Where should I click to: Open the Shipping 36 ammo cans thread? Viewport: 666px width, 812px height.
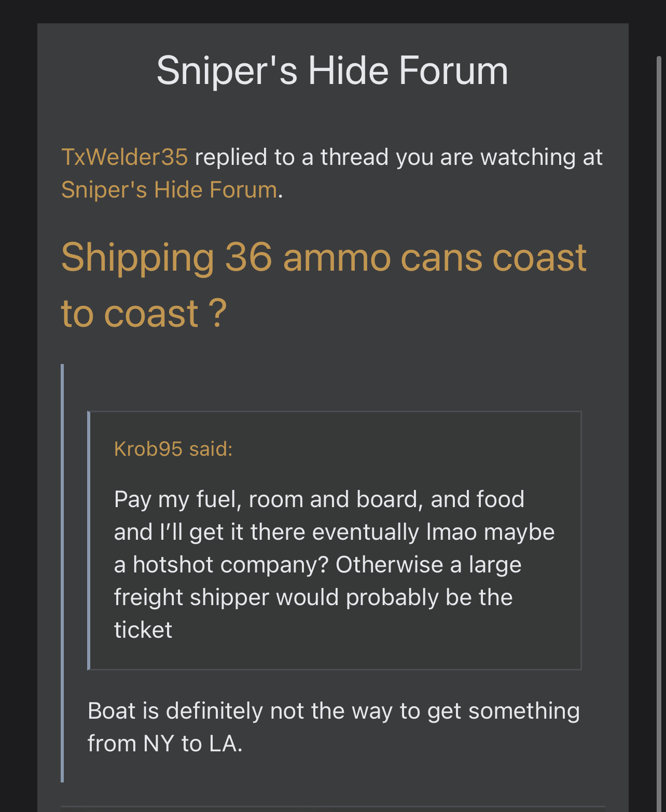pos(324,285)
